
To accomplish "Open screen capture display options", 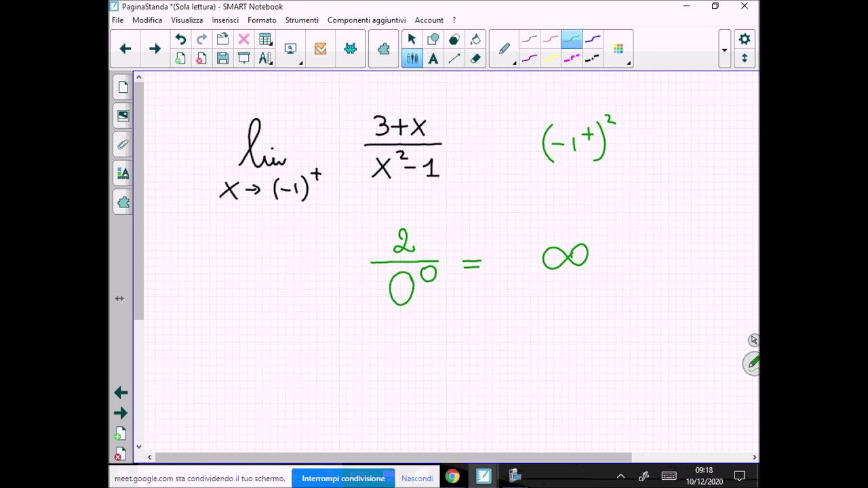I will pos(291,49).
